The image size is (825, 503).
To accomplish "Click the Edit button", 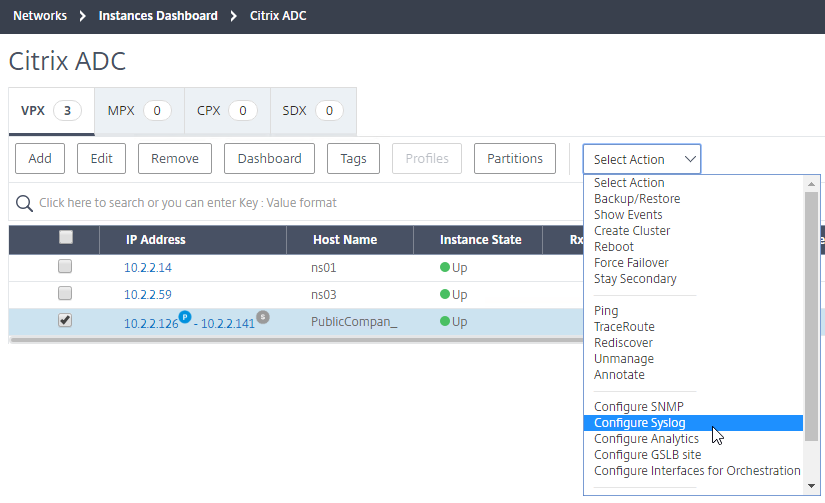I will click(x=102, y=158).
